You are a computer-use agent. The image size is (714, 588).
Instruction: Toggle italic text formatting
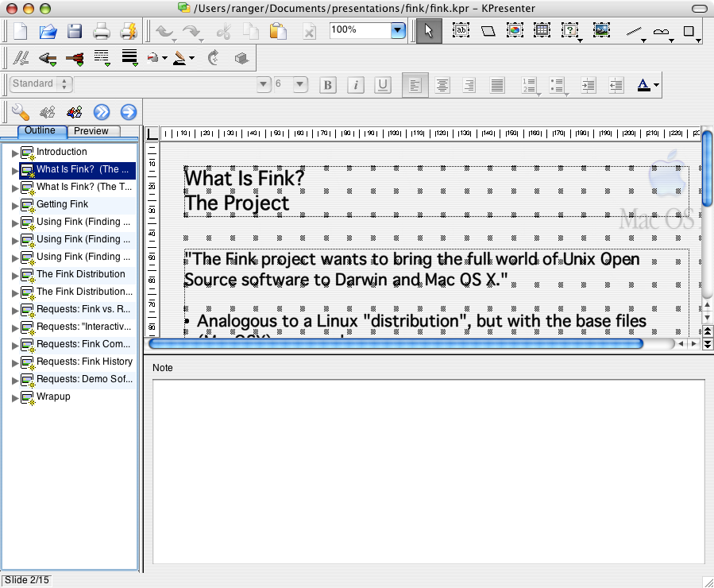(356, 85)
